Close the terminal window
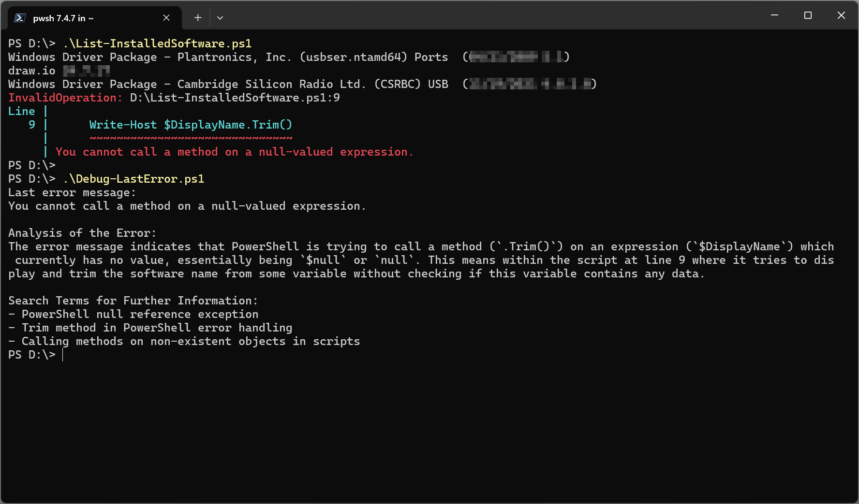Image resolution: width=859 pixels, height=504 pixels. click(841, 15)
